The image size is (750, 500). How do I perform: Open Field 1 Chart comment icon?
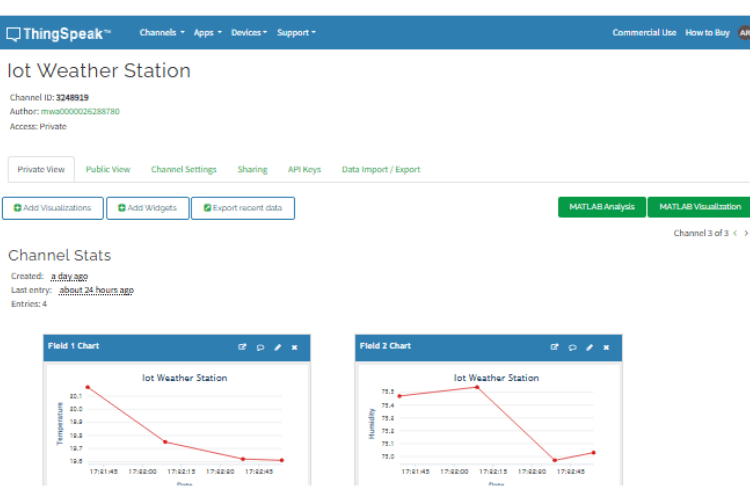260,347
